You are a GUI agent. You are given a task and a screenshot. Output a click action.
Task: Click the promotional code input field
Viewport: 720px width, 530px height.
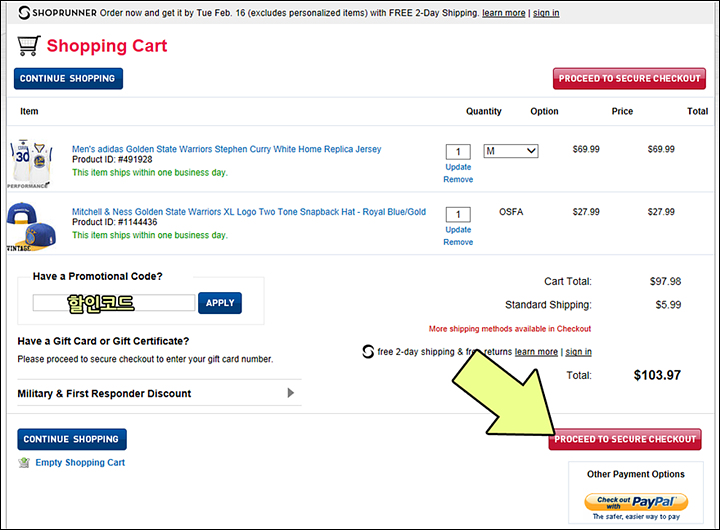(x=114, y=303)
